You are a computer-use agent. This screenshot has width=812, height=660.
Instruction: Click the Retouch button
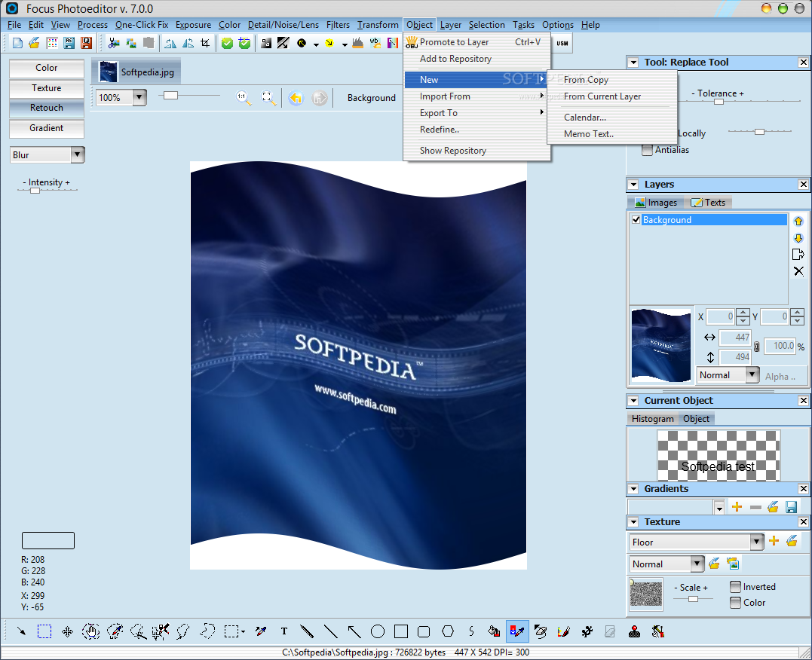pyautogui.click(x=47, y=108)
